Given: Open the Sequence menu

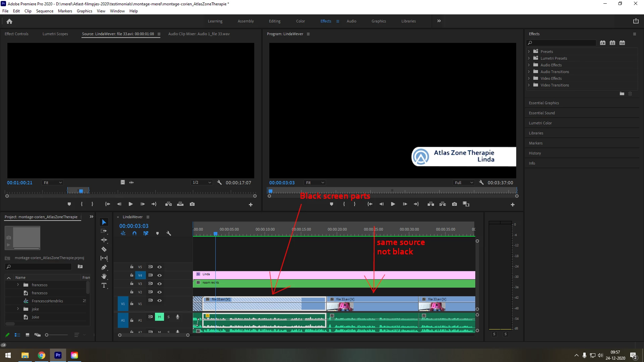Looking at the screenshot, I should (x=45, y=11).
